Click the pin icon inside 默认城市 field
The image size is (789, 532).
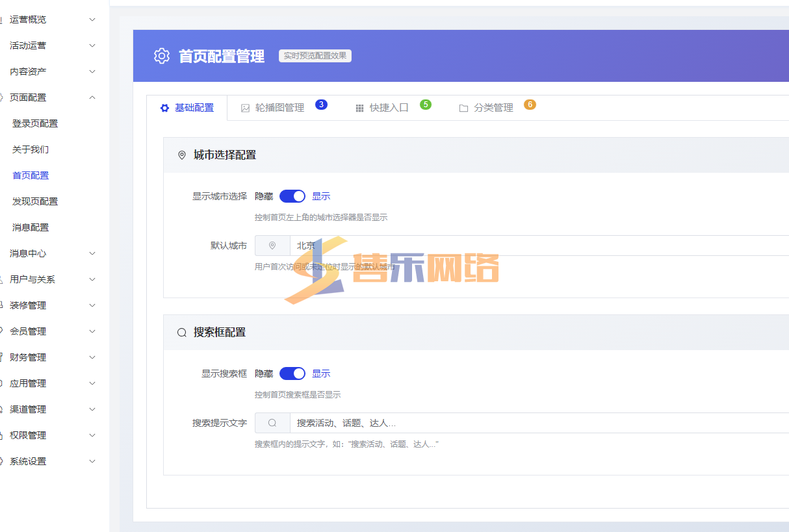pyautogui.click(x=272, y=246)
